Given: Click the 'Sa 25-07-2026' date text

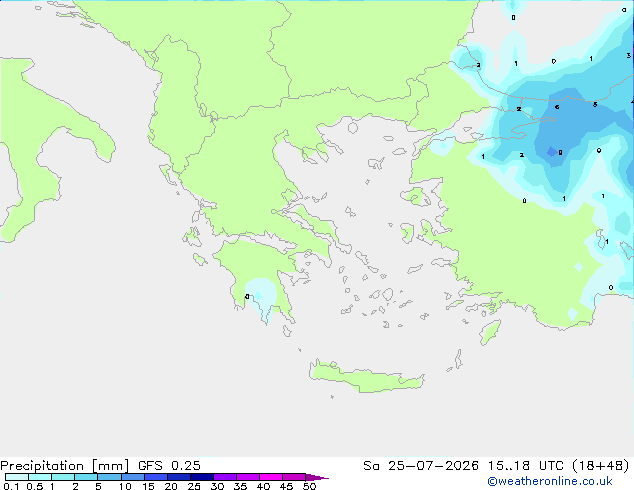Looking at the screenshot, I should coord(421,466).
